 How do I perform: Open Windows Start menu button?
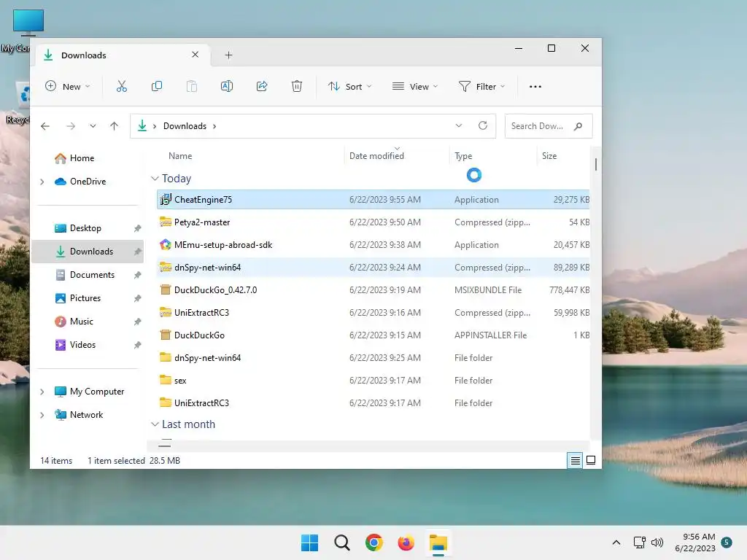click(x=309, y=542)
